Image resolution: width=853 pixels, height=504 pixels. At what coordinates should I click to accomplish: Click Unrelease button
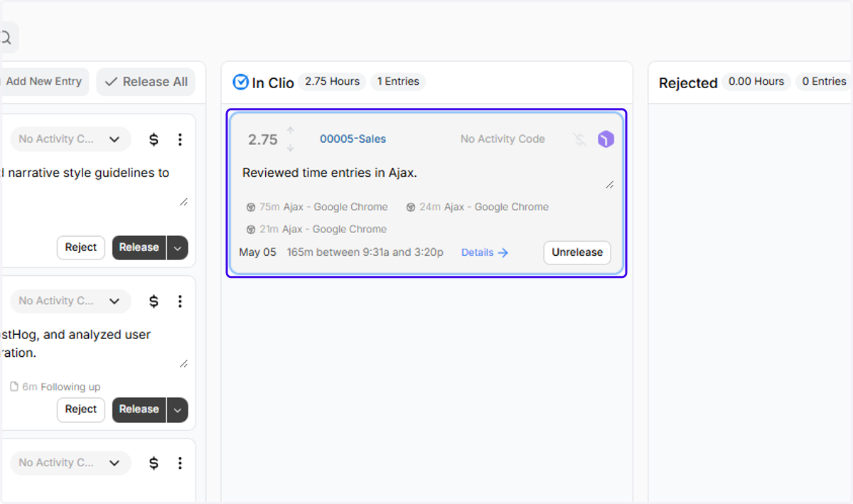click(x=577, y=252)
